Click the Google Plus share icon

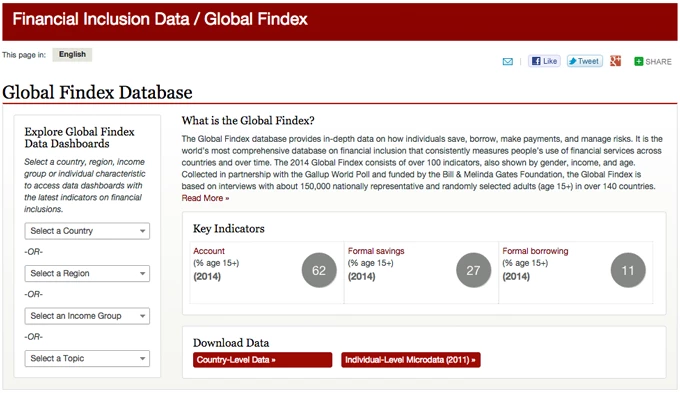click(615, 61)
